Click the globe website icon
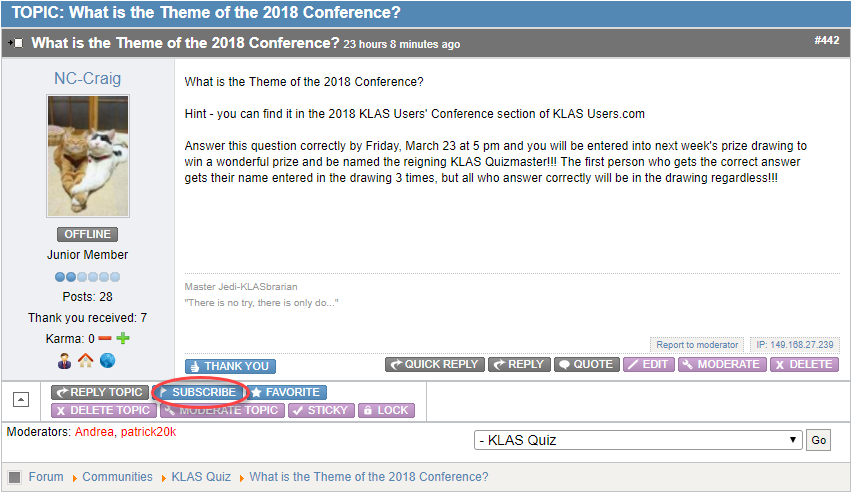The width and height of the screenshot is (851, 493). point(108,361)
